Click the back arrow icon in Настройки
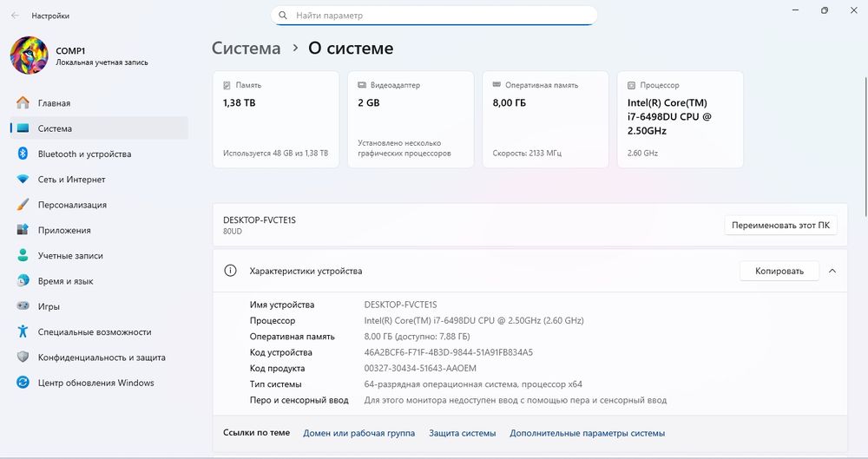Image resolution: width=868 pixels, height=459 pixels. click(x=15, y=16)
